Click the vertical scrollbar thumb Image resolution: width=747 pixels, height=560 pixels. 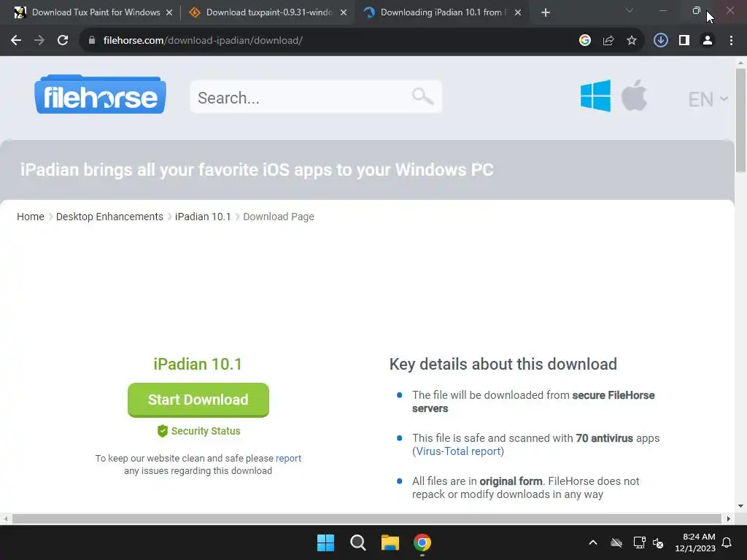[740, 120]
